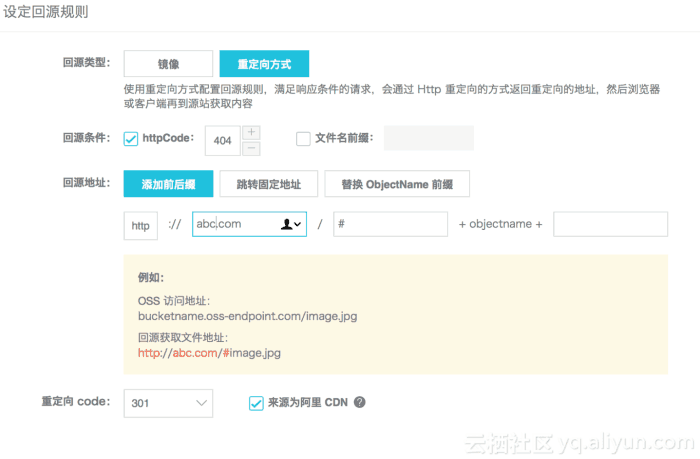Open the http protocol selector

[141, 226]
